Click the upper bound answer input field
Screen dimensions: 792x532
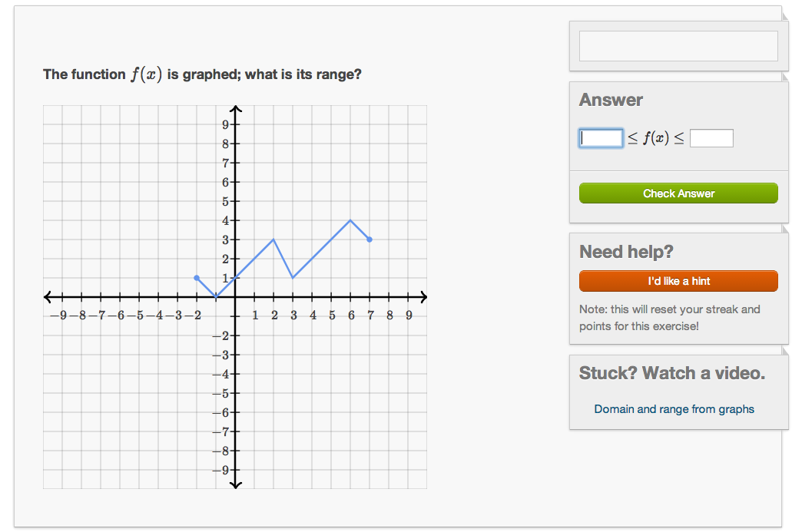coord(711,137)
